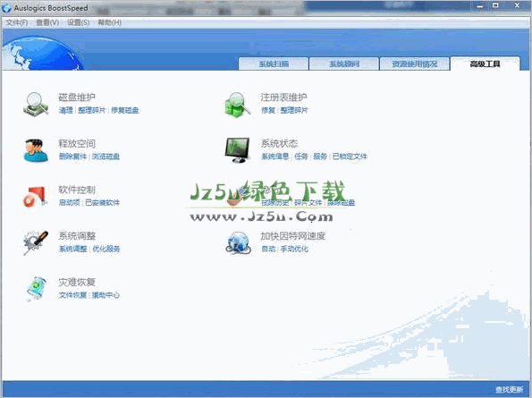Switch to the 系统扫描 tab
532x398 pixels.
(x=274, y=64)
